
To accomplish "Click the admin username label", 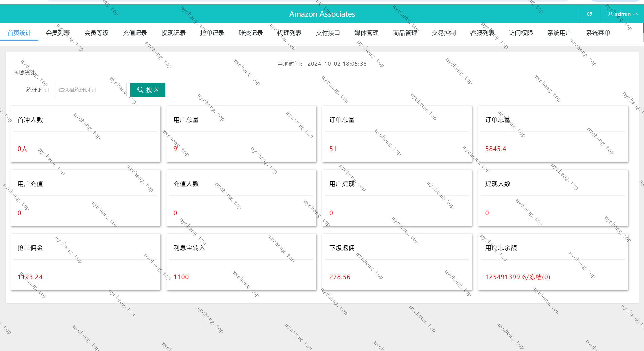I will point(623,14).
